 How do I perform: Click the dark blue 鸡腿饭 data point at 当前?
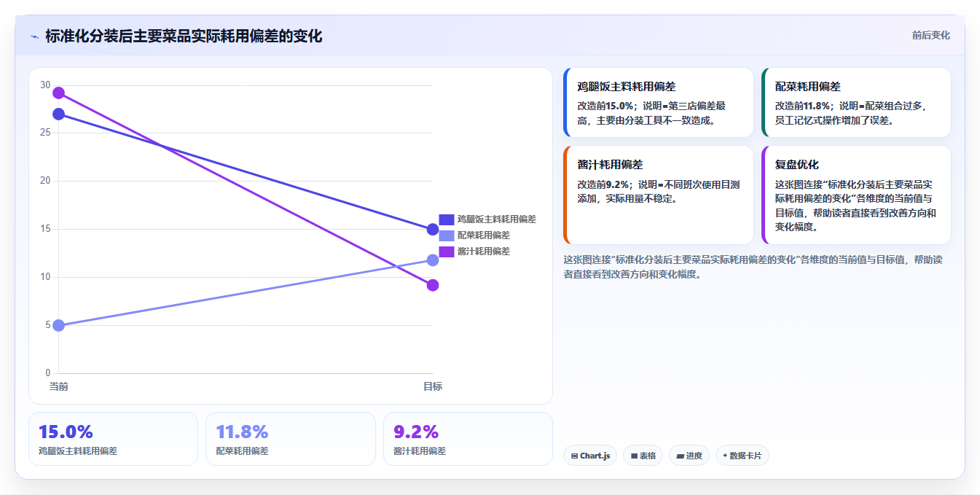(59, 114)
